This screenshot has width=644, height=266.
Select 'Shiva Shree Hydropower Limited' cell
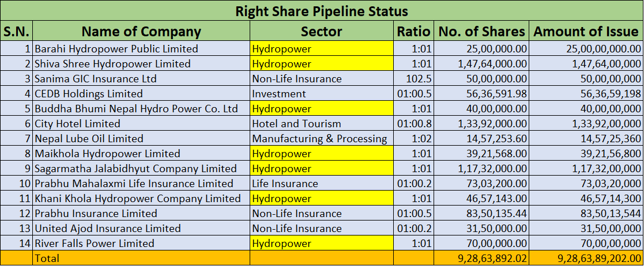(x=141, y=63)
